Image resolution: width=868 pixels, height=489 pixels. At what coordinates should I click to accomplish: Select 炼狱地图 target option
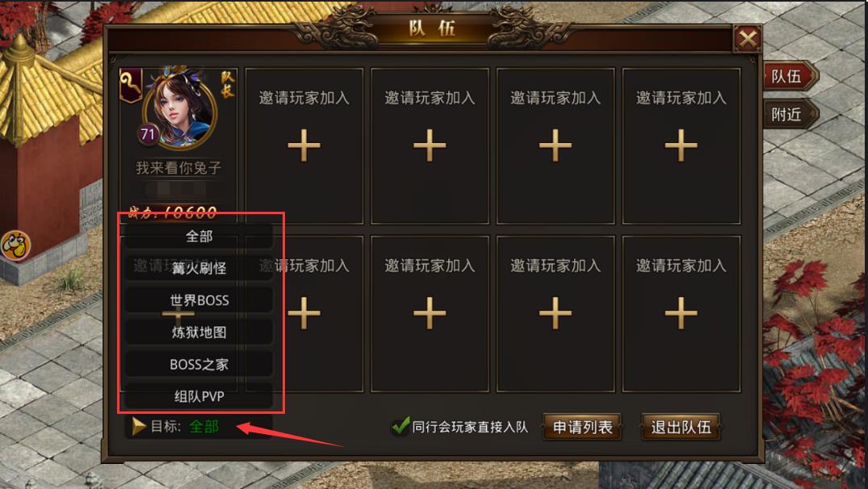click(x=199, y=333)
